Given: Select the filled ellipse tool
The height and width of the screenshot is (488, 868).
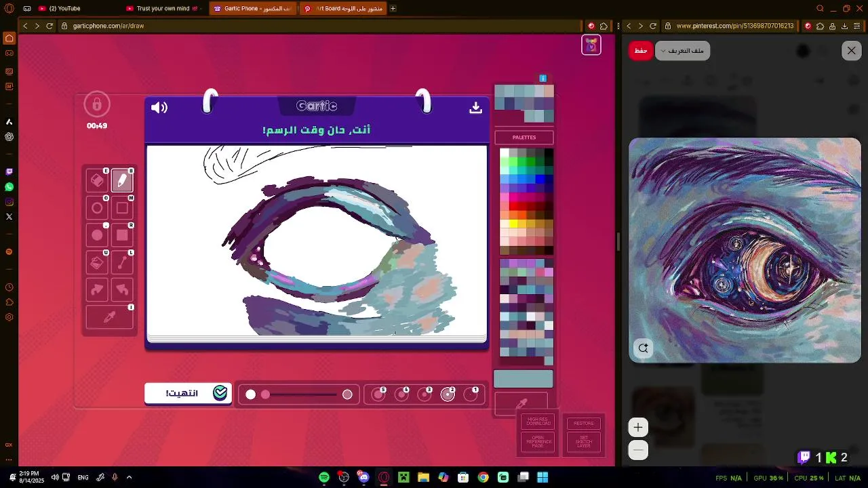Looking at the screenshot, I should (97, 235).
